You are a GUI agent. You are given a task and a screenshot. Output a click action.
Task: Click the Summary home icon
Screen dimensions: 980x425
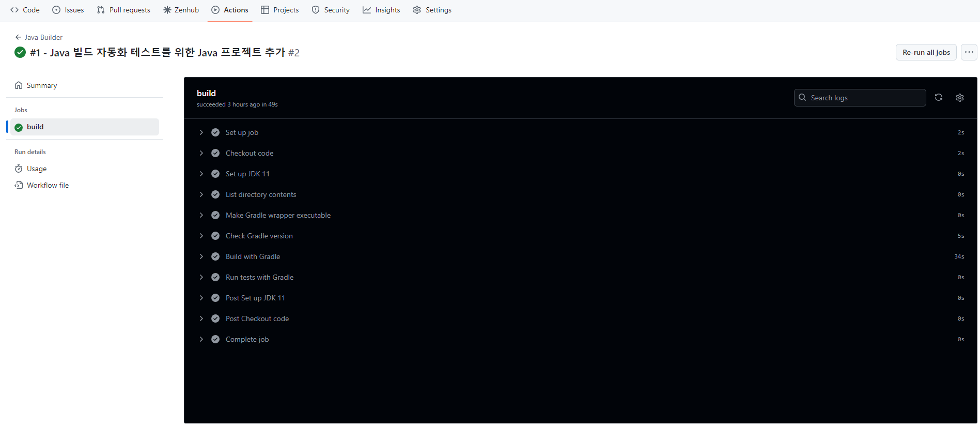tap(19, 85)
